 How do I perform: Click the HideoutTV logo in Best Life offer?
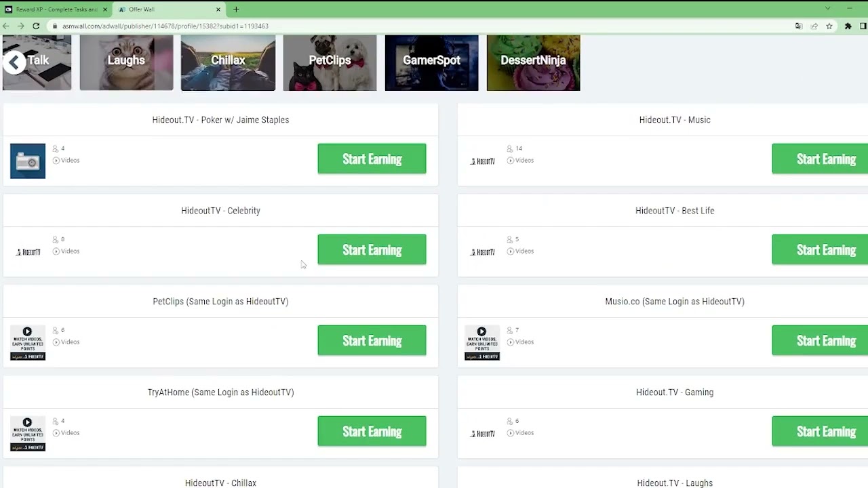point(482,251)
